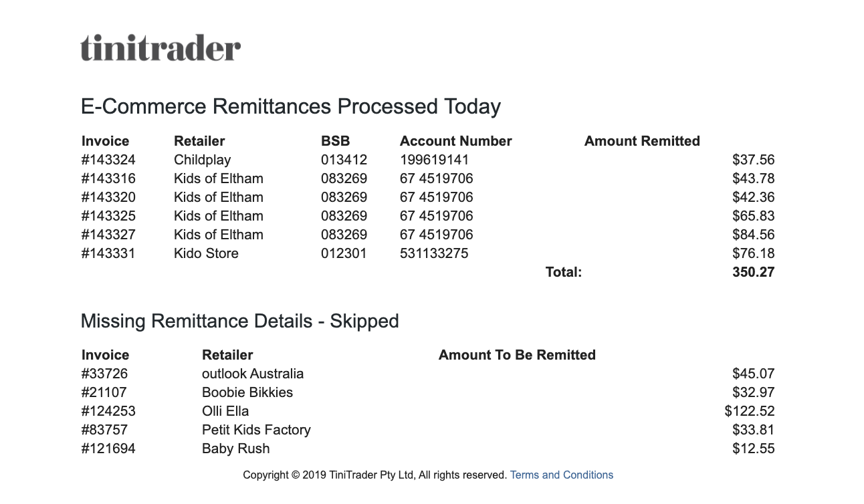Click the Account Number column header
The width and height of the screenshot is (864, 504).
click(456, 141)
